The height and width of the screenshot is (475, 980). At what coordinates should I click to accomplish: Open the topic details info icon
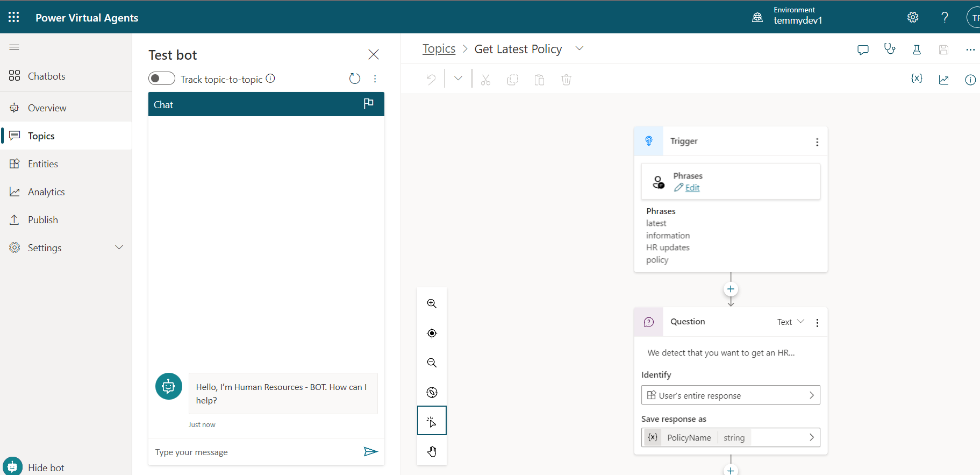click(970, 80)
